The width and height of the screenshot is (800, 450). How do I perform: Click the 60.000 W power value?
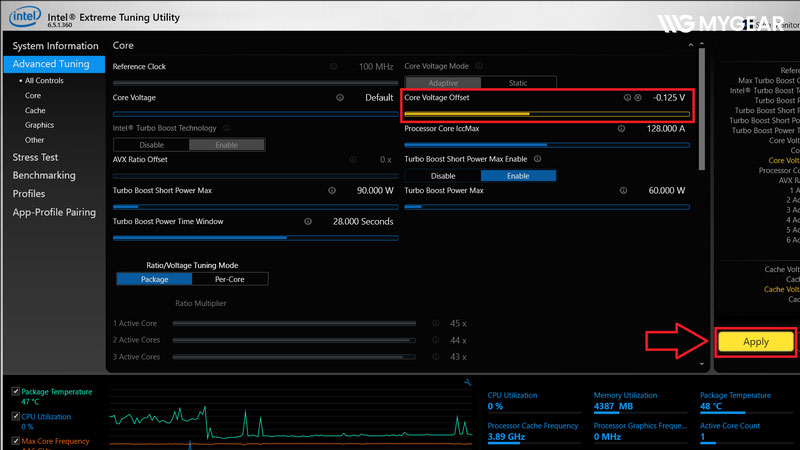(667, 190)
